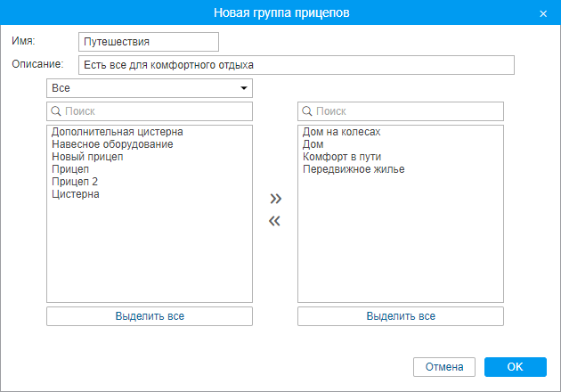The height and width of the screenshot is (392, 561).
Task: Select "Дом на колесах" in right list
Action: (342, 132)
